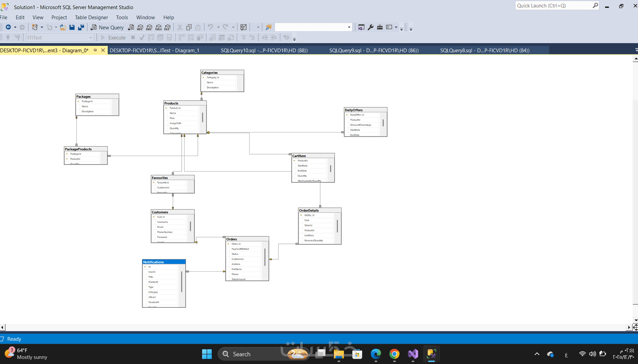Image resolution: width=638 pixels, height=364 pixels.
Task: Open the Project menu
Action: click(59, 17)
